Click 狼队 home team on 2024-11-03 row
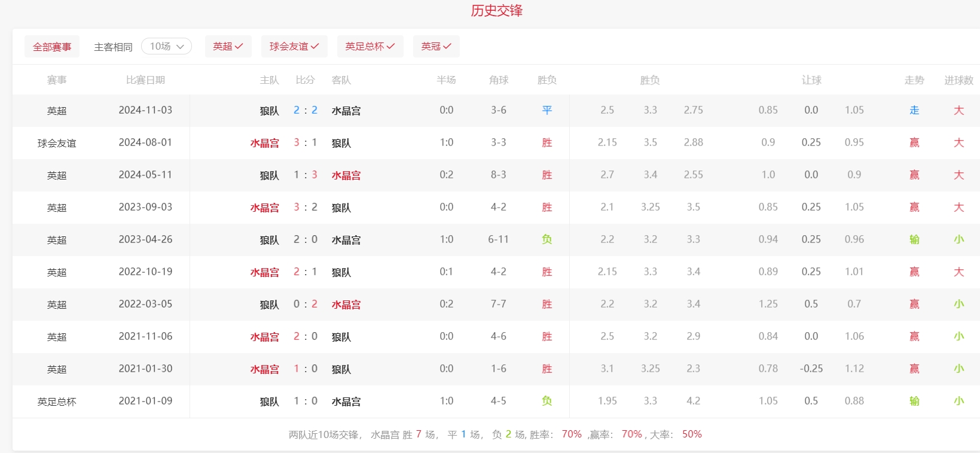This screenshot has height=453, width=980. pos(269,111)
